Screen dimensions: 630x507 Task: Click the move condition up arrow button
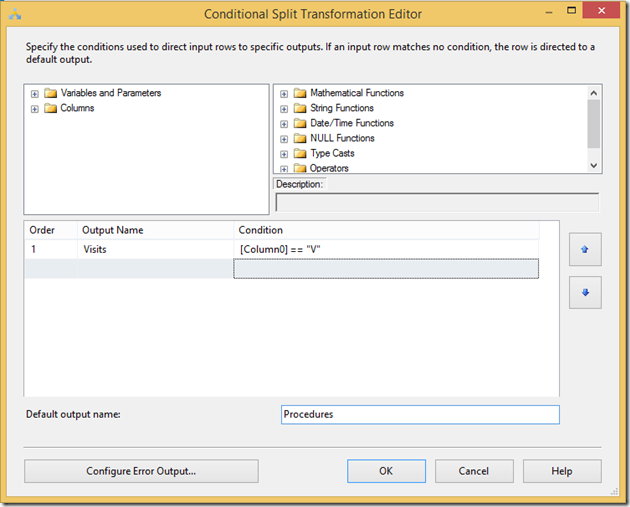pyautogui.click(x=585, y=247)
